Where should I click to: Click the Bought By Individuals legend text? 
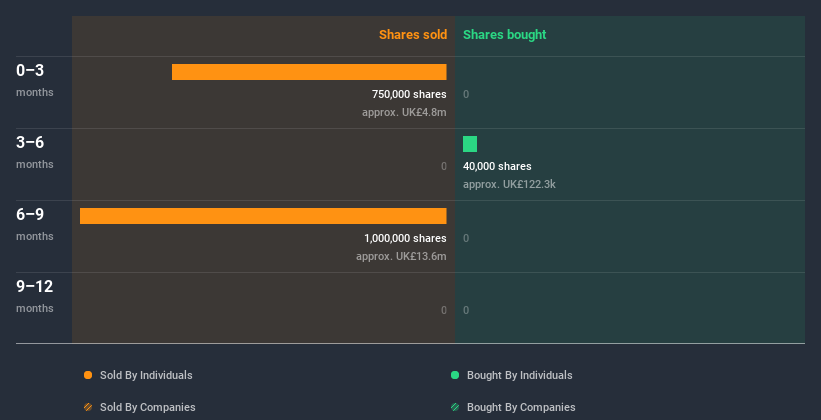tap(519, 375)
